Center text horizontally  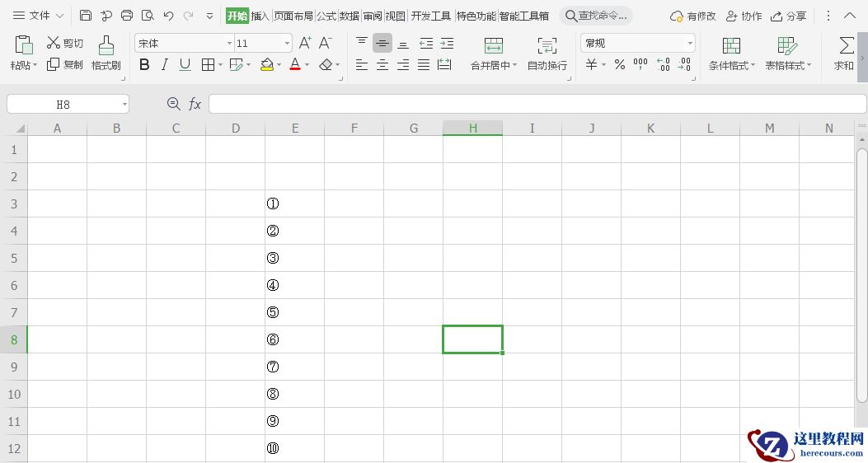(382, 65)
